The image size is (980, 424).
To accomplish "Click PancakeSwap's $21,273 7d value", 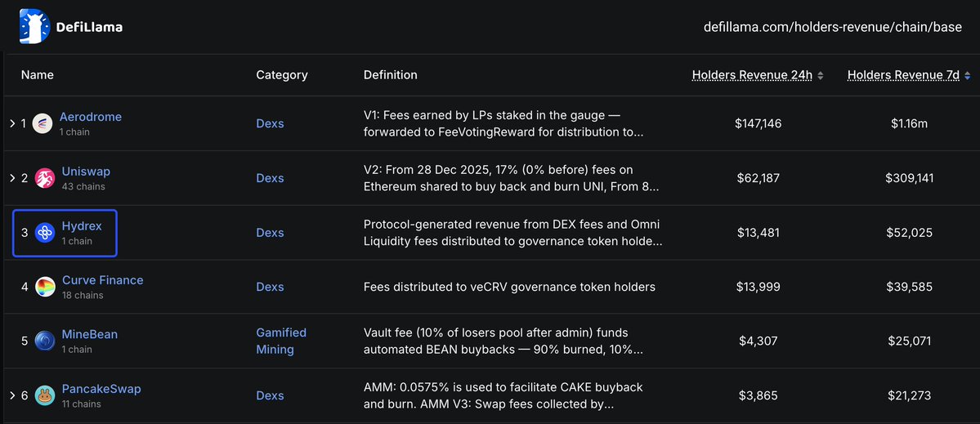I will [x=910, y=395].
